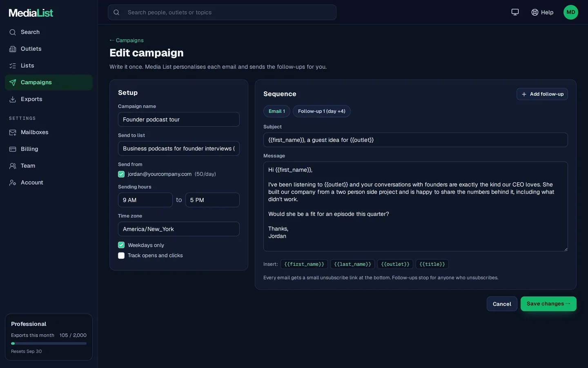Click the Account user settings icon

click(x=13, y=183)
